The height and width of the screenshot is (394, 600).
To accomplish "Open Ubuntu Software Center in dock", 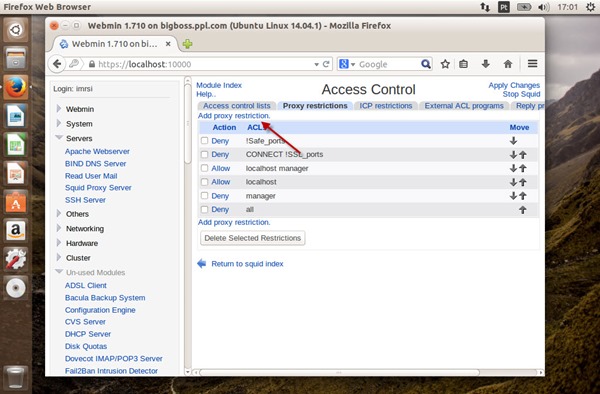I will click(x=16, y=202).
